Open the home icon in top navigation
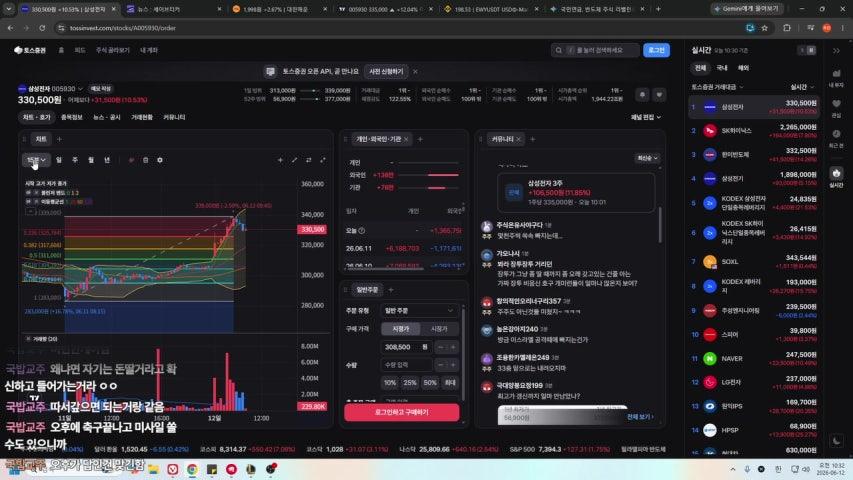The image size is (853, 480). (x=61, y=50)
